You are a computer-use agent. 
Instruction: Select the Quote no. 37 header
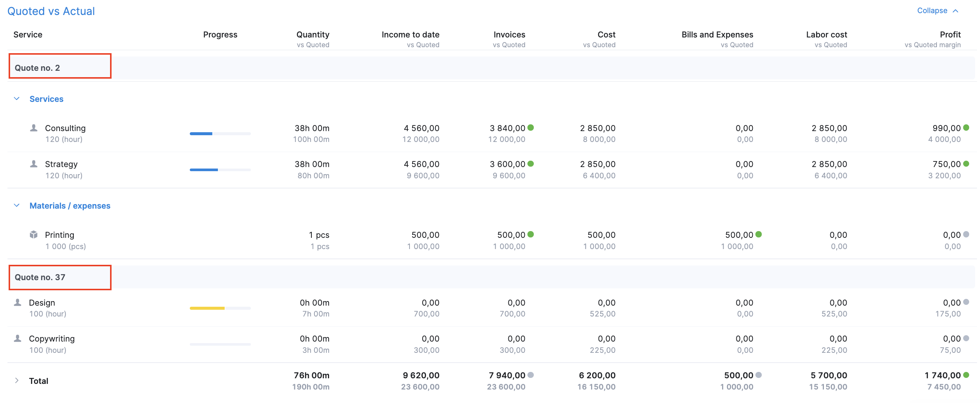pos(40,278)
